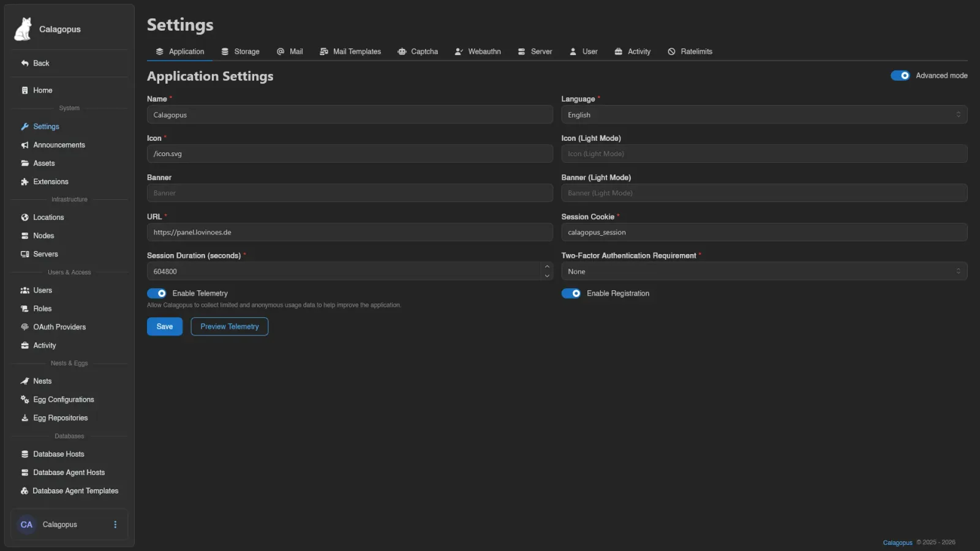Toggle Enable Registration switch
Image resolution: width=980 pixels, height=551 pixels.
(571, 293)
